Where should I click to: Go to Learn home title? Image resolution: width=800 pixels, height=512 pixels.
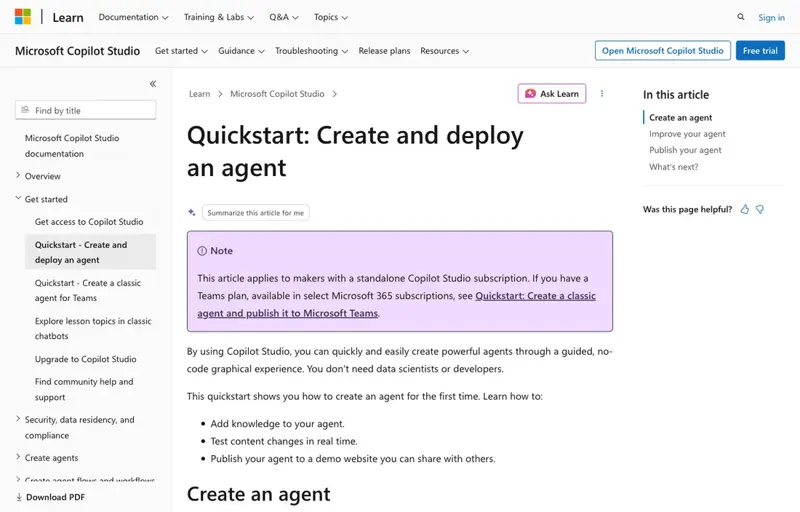click(68, 17)
